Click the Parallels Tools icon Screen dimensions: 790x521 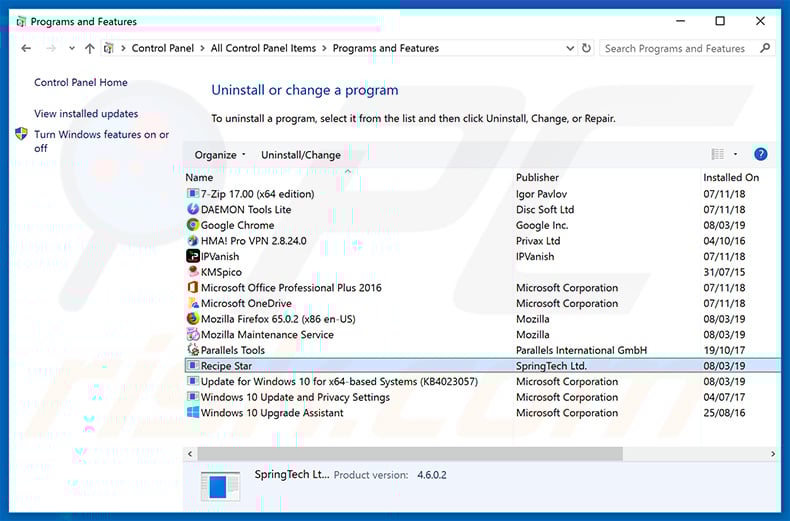(193, 350)
